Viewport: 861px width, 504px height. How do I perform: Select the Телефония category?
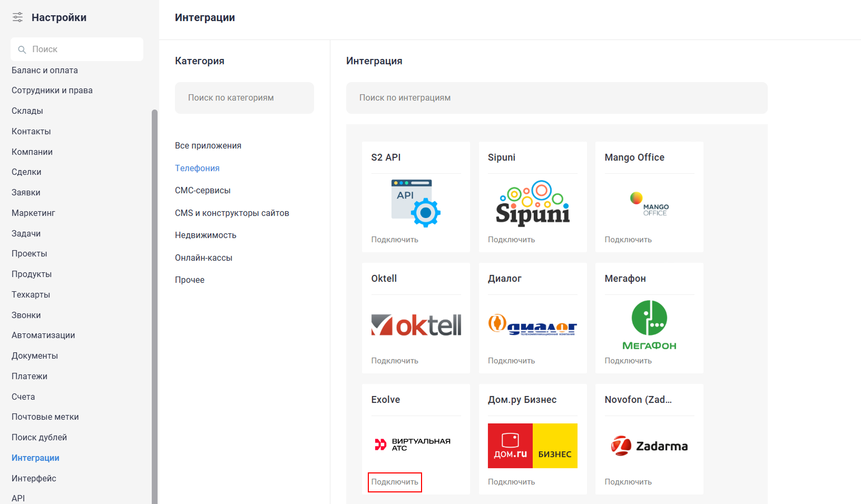[197, 168]
